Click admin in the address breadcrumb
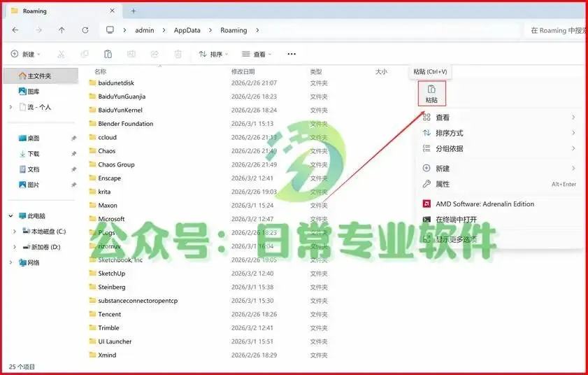This screenshot has height=375, width=588. 144,30
